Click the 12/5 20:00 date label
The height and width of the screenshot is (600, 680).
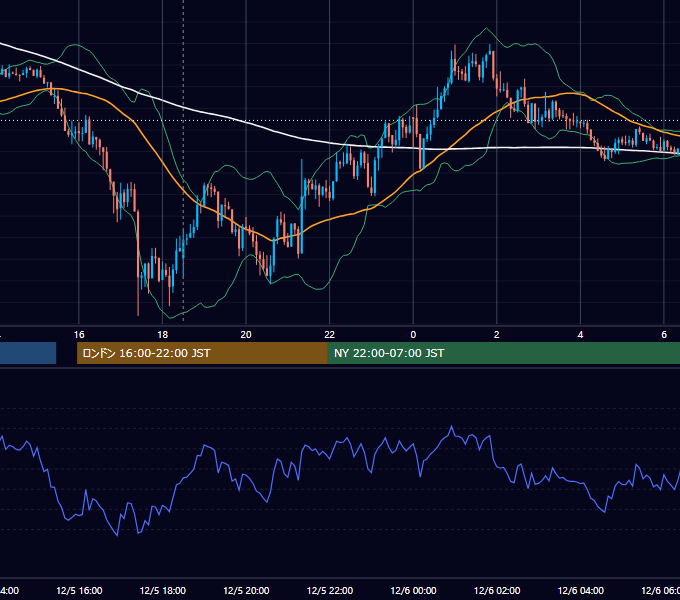click(246, 590)
